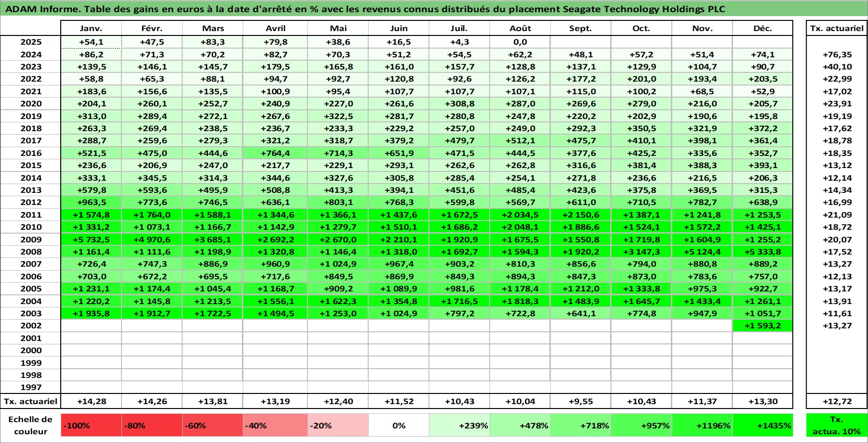
Task: Click the +894,3 cell in 2006
Action: (x=520, y=276)
